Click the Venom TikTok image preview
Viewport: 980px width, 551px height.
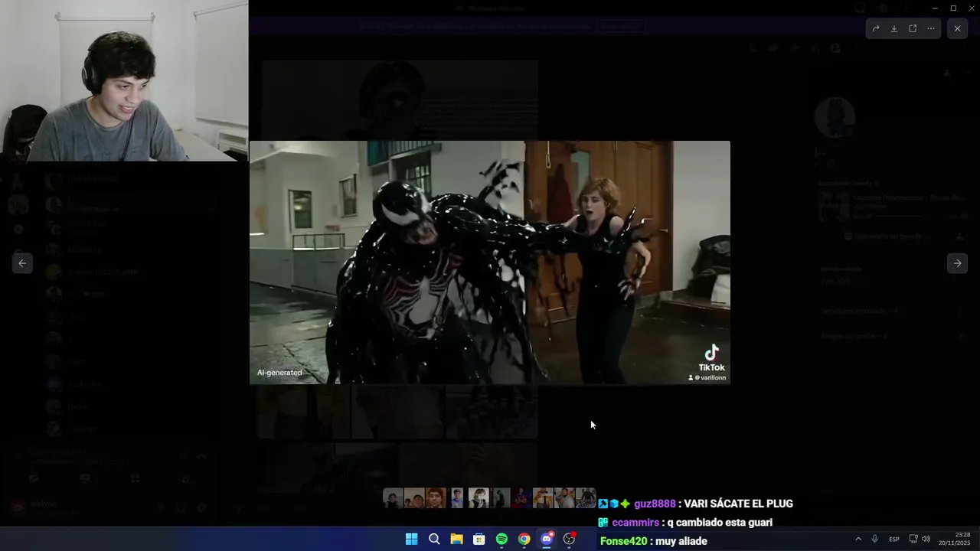pyautogui.click(x=490, y=262)
